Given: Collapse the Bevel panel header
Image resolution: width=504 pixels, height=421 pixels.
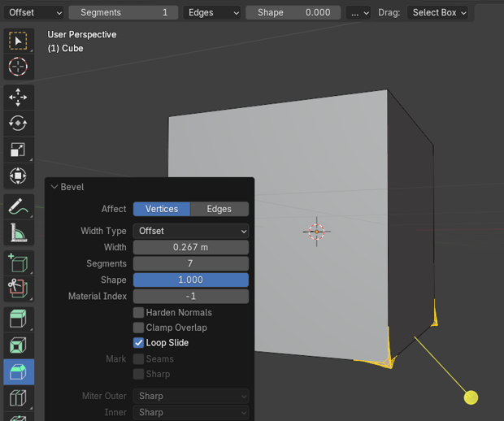Looking at the screenshot, I should (x=55, y=187).
